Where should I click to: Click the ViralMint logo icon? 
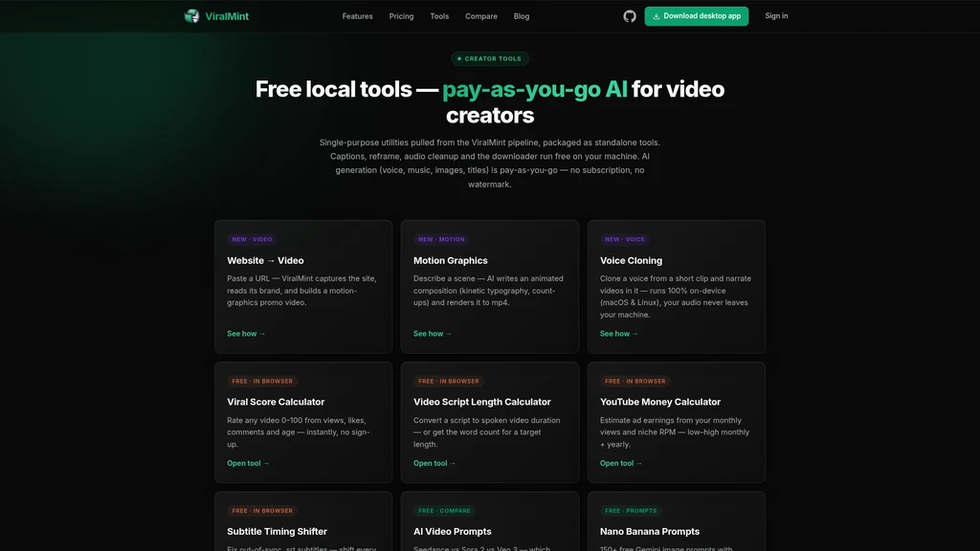(191, 16)
